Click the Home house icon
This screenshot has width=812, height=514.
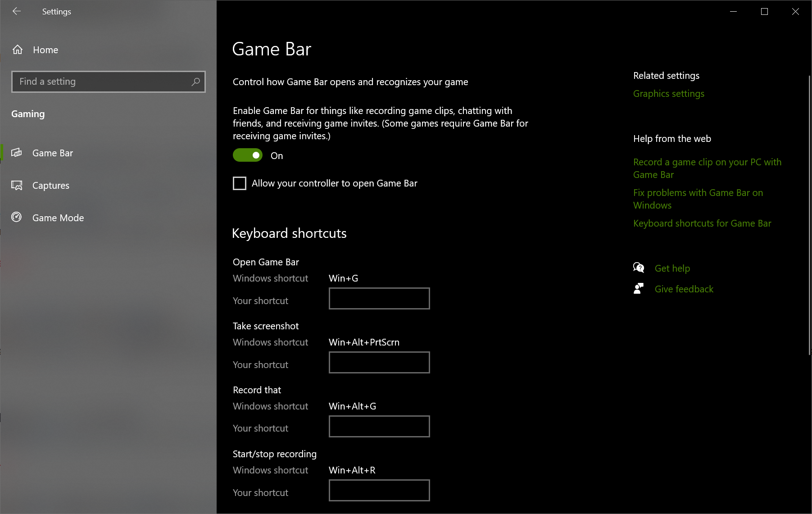pyautogui.click(x=18, y=50)
